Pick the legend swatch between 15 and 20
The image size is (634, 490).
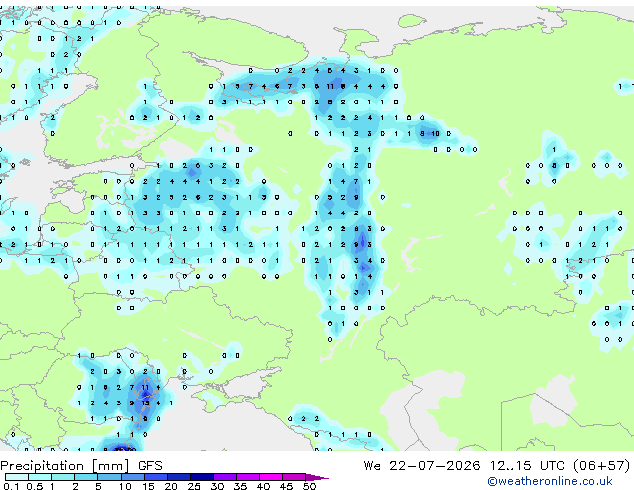[156, 477]
